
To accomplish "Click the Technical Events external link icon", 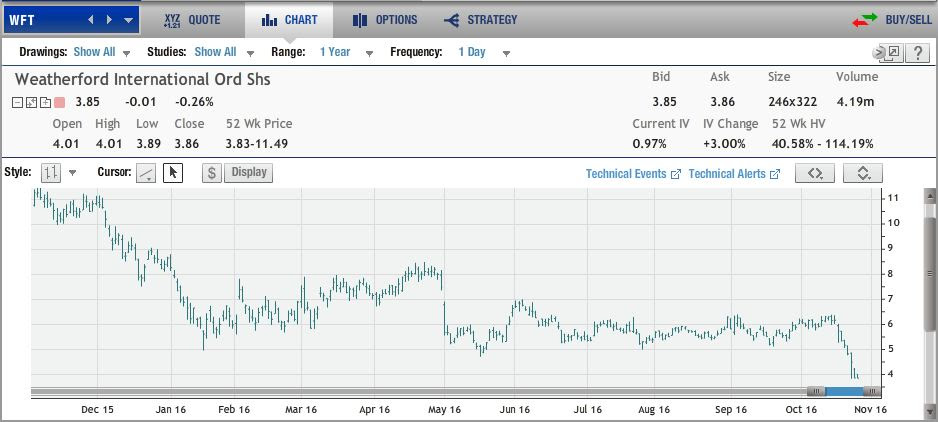I will 676,174.
